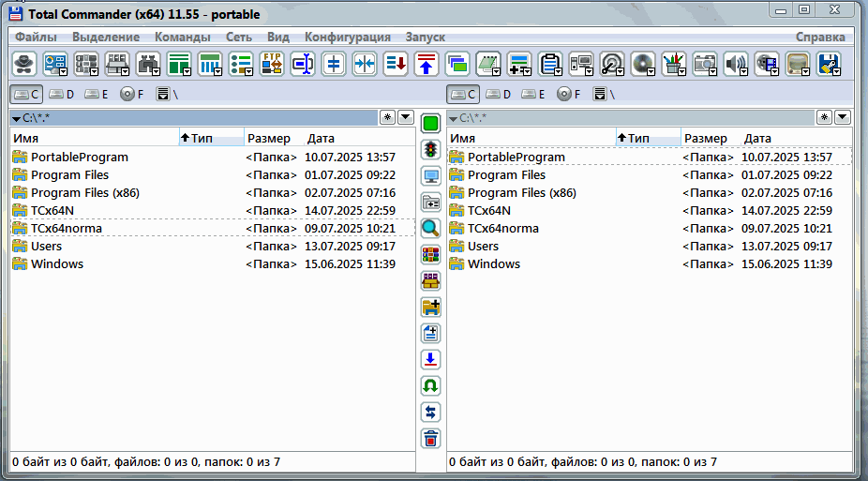The width and height of the screenshot is (868, 481).
Task: Switch left panel to drive D
Action: coord(62,94)
